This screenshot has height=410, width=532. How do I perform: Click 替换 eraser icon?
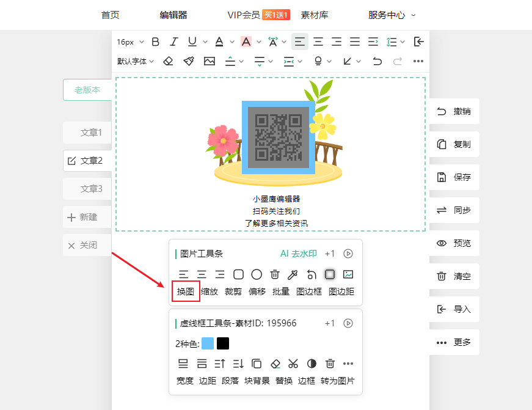pyautogui.click(x=275, y=364)
